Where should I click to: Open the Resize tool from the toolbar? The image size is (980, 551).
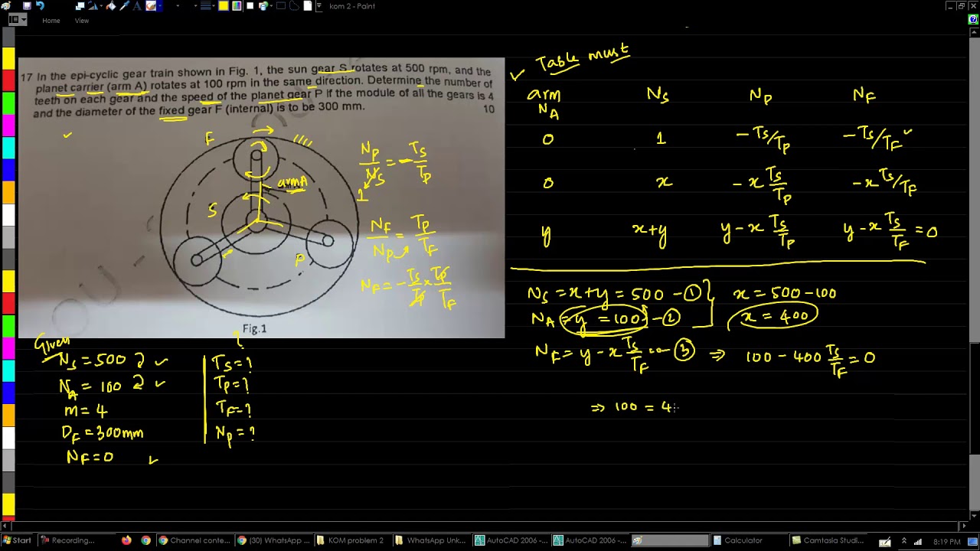[x=80, y=5]
